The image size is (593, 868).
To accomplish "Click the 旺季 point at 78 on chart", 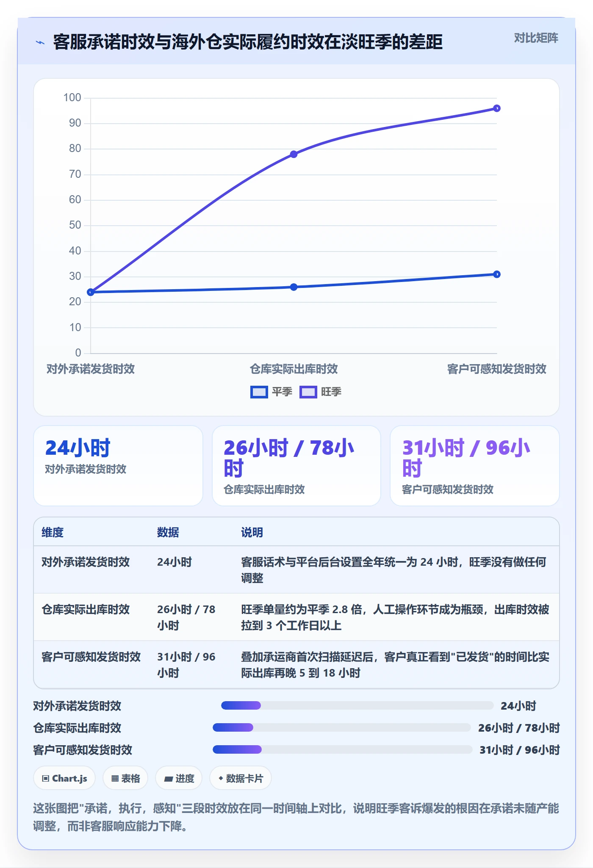I will pos(294,154).
